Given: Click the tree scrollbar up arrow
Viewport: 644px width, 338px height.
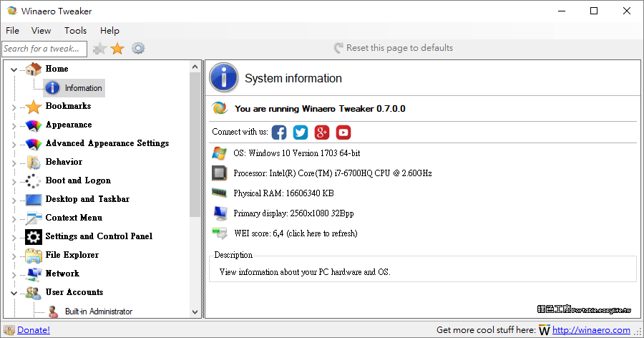Looking at the screenshot, I should pyautogui.click(x=195, y=67).
